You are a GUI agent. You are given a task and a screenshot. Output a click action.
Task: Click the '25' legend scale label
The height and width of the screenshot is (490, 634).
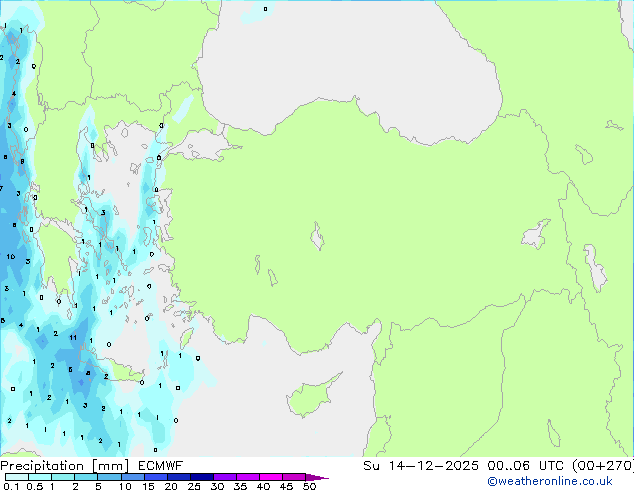[x=194, y=486]
